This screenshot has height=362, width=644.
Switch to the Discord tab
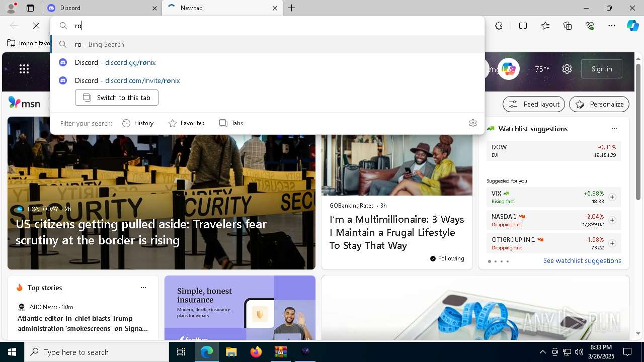101,8
